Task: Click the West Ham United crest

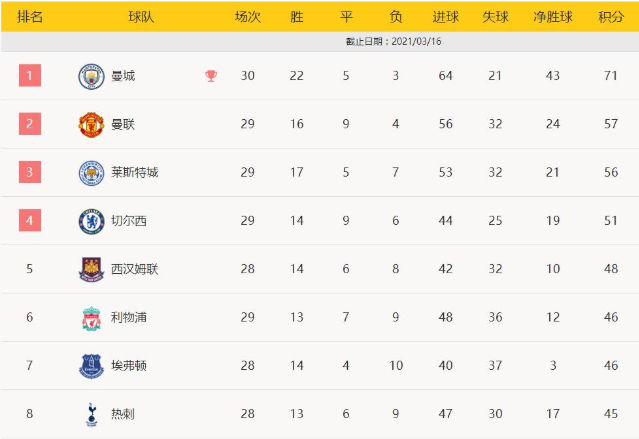Action: (91, 269)
